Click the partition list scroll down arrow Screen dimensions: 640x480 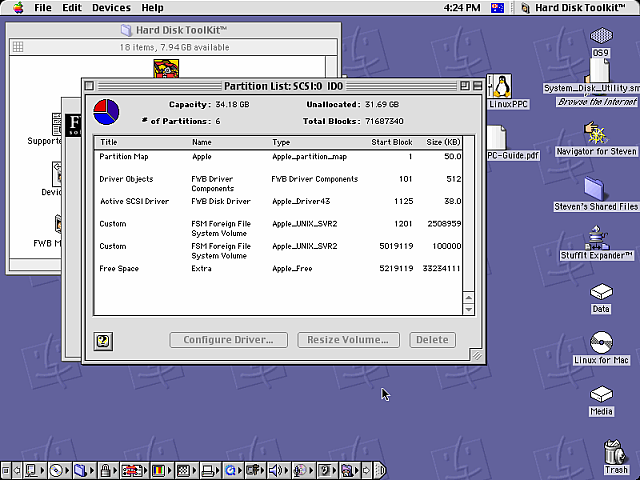pos(469,309)
